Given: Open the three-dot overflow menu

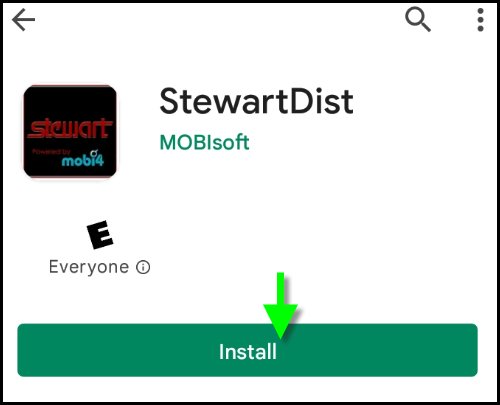Looking at the screenshot, I should [x=480, y=20].
